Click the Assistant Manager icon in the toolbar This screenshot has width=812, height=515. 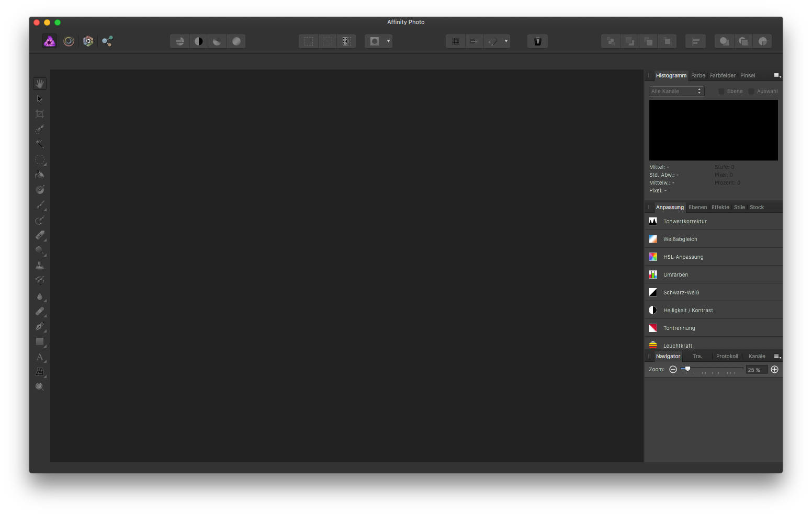point(537,41)
